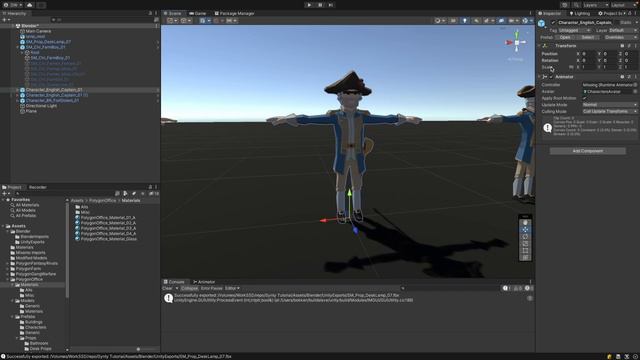Open the Tag dropdown (Untagged)
The height and width of the screenshot is (360, 640).
coord(574,30)
